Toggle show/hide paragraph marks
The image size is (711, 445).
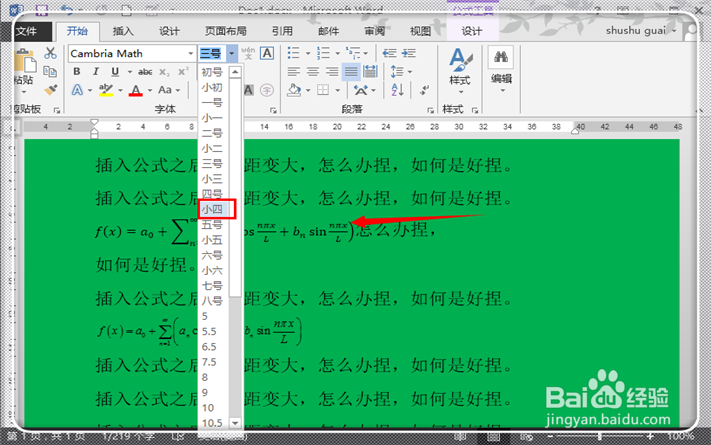(424, 90)
